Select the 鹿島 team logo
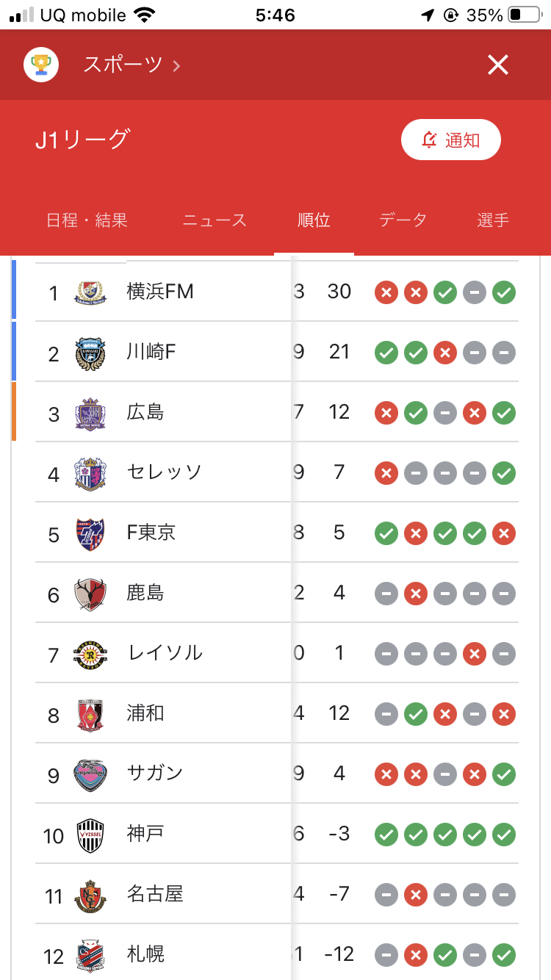551x980 pixels. click(x=90, y=594)
